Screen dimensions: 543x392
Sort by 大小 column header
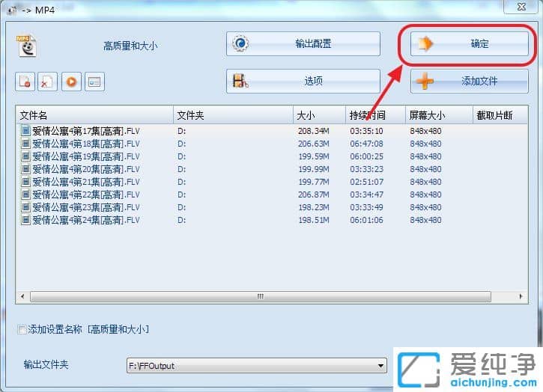tap(319, 115)
